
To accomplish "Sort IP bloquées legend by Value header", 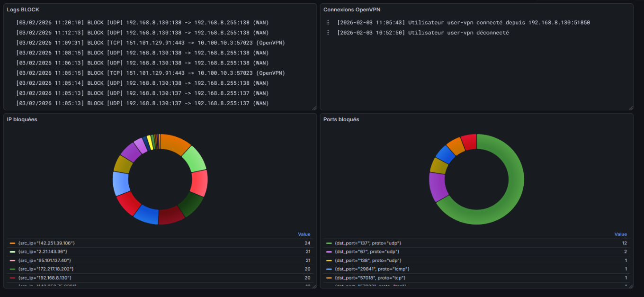I will (304, 234).
